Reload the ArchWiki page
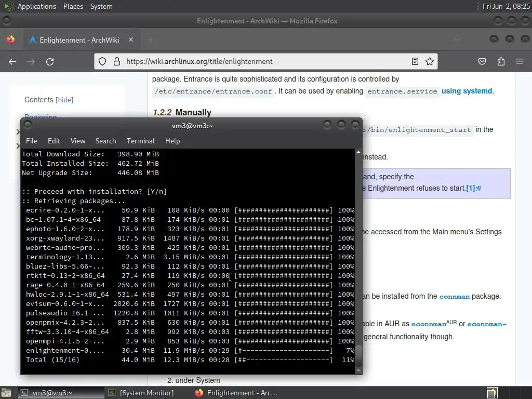This screenshot has width=532, height=399. (50, 61)
